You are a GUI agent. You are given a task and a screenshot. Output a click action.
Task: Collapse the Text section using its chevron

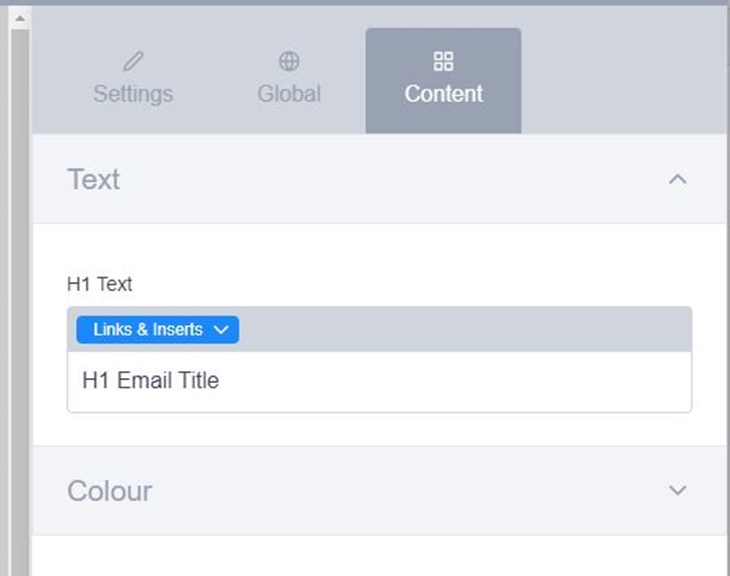pyautogui.click(x=678, y=180)
